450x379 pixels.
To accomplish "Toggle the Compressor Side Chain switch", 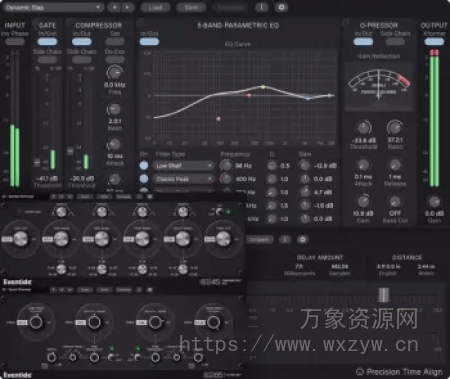I will pyautogui.click(x=82, y=60).
